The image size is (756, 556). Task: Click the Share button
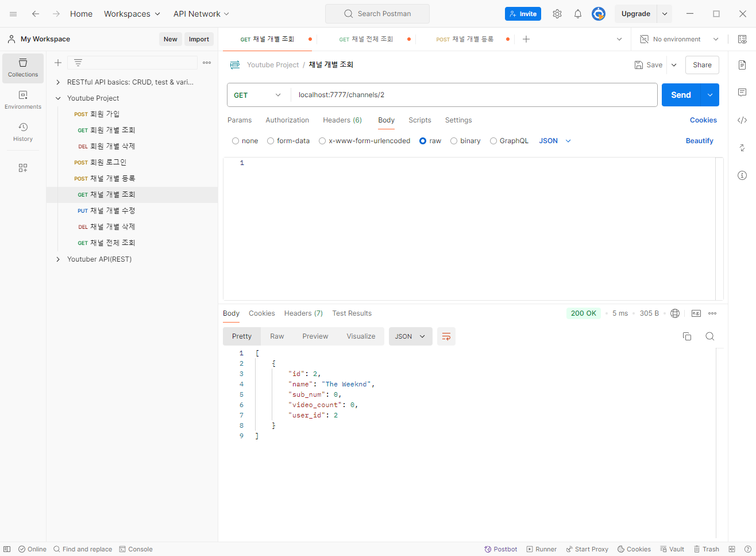pyautogui.click(x=702, y=65)
